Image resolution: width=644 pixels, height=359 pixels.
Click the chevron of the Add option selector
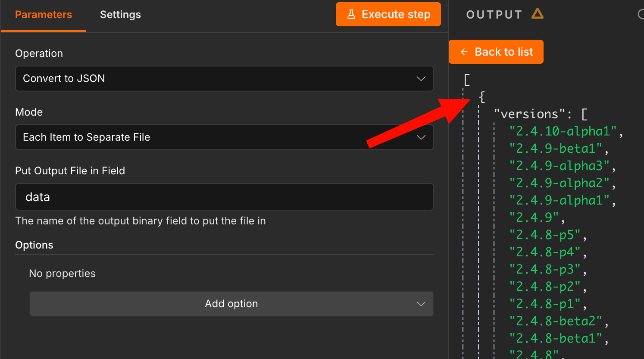pos(421,304)
